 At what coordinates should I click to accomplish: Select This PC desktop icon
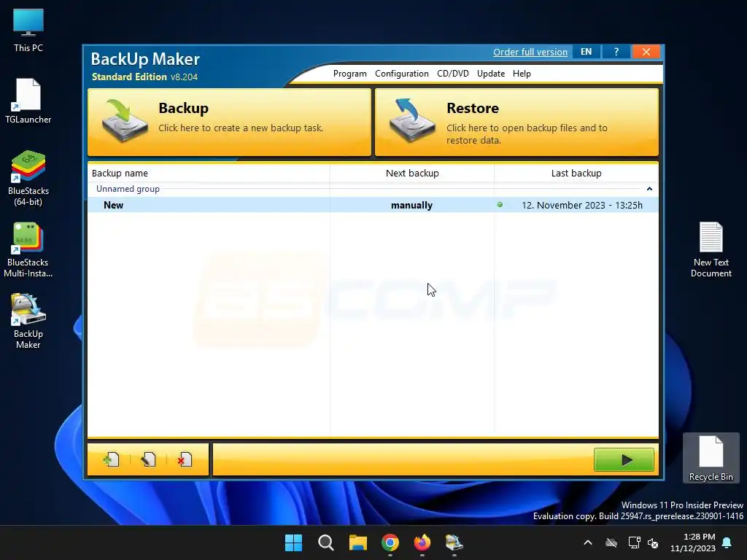(28, 30)
